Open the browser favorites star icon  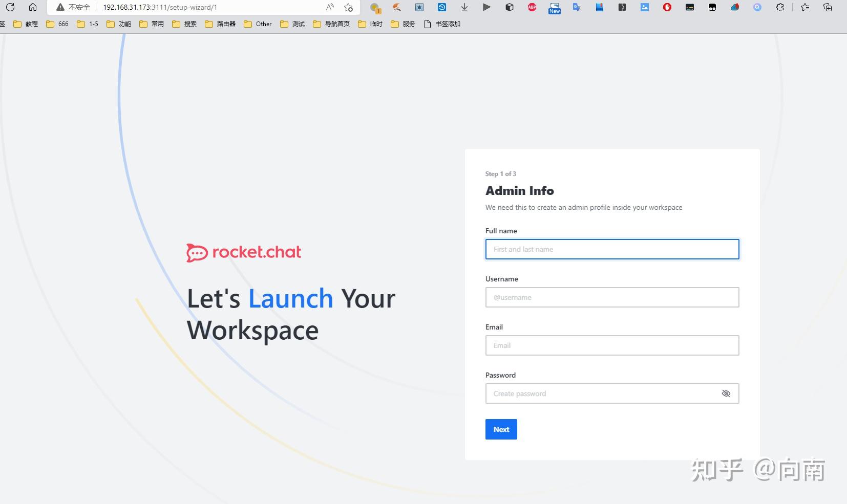(x=349, y=7)
